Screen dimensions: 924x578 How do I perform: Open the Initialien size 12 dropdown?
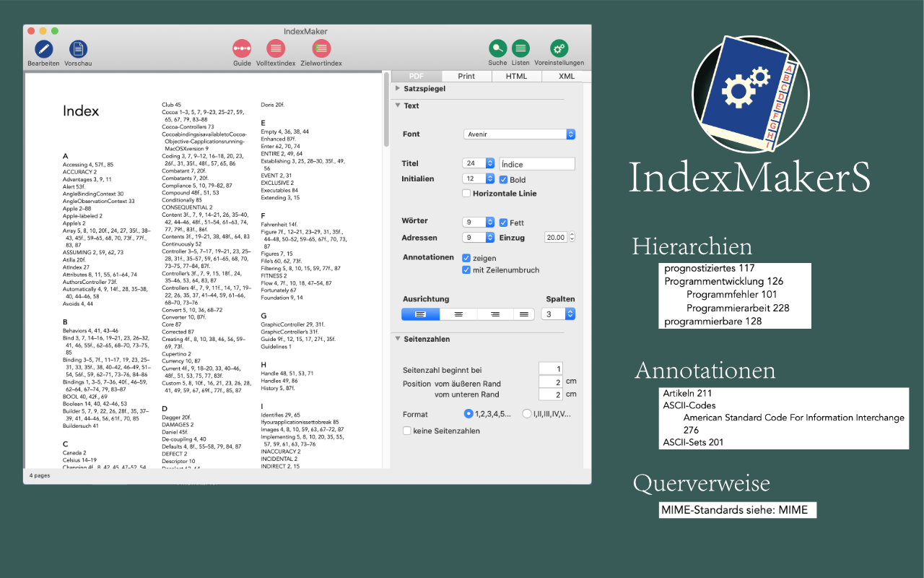(479, 178)
